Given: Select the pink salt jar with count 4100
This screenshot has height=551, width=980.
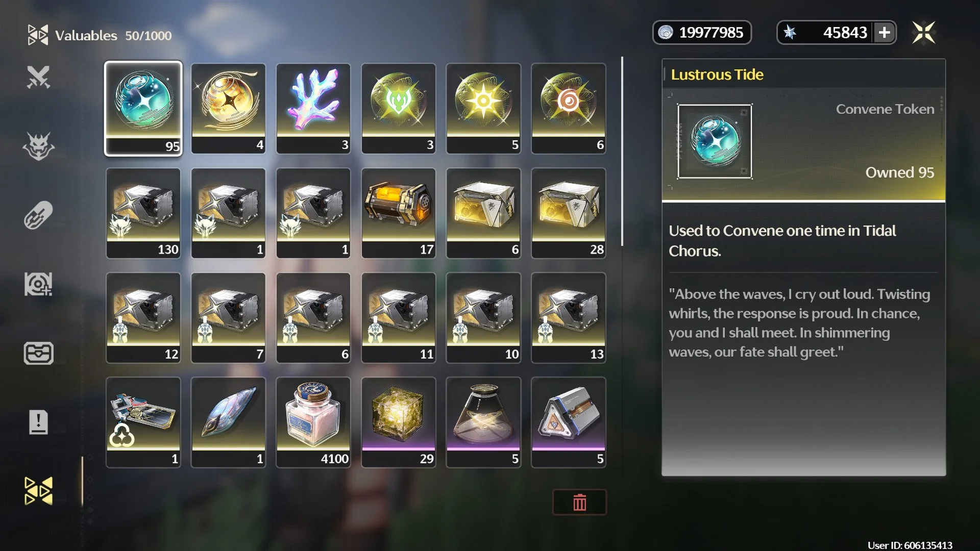Looking at the screenshot, I should [x=313, y=422].
